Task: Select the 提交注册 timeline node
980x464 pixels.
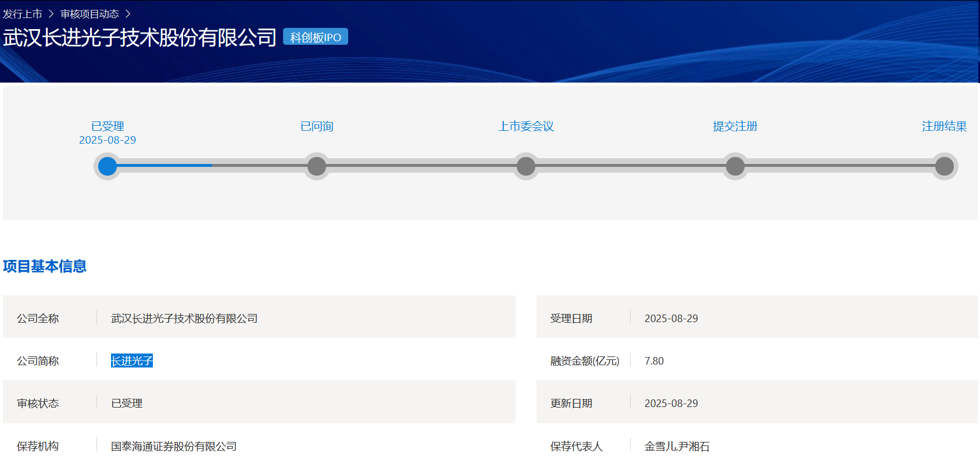Action: tap(735, 166)
